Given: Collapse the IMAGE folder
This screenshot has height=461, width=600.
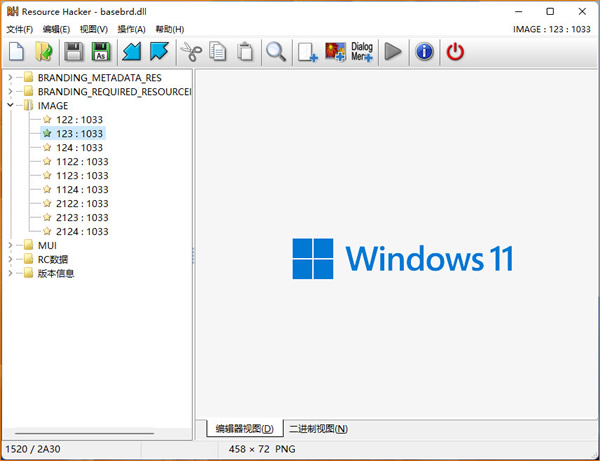Looking at the screenshot, I should pyautogui.click(x=10, y=105).
